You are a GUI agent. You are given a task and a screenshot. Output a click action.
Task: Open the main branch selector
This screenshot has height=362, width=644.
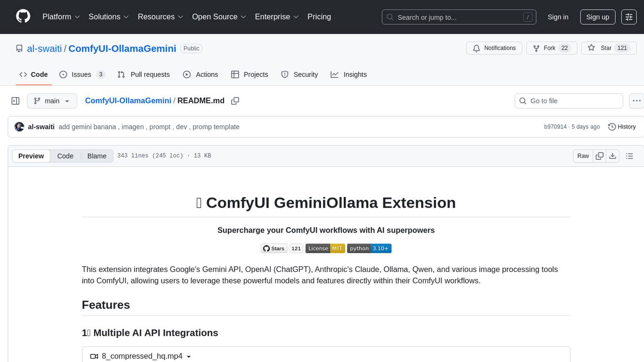[x=52, y=101]
